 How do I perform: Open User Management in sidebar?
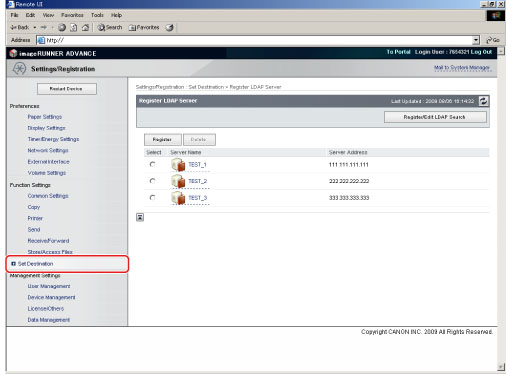(49, 286)
